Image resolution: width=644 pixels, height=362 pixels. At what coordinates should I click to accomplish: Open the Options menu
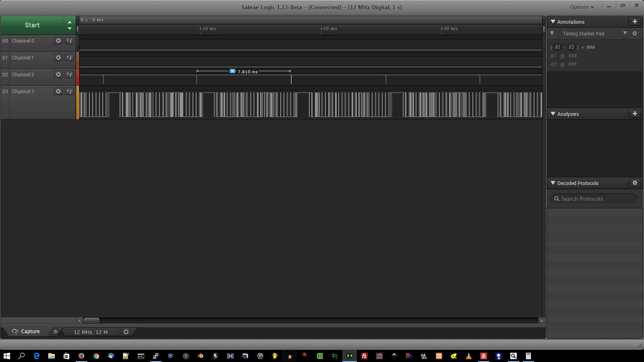[582, 7]
